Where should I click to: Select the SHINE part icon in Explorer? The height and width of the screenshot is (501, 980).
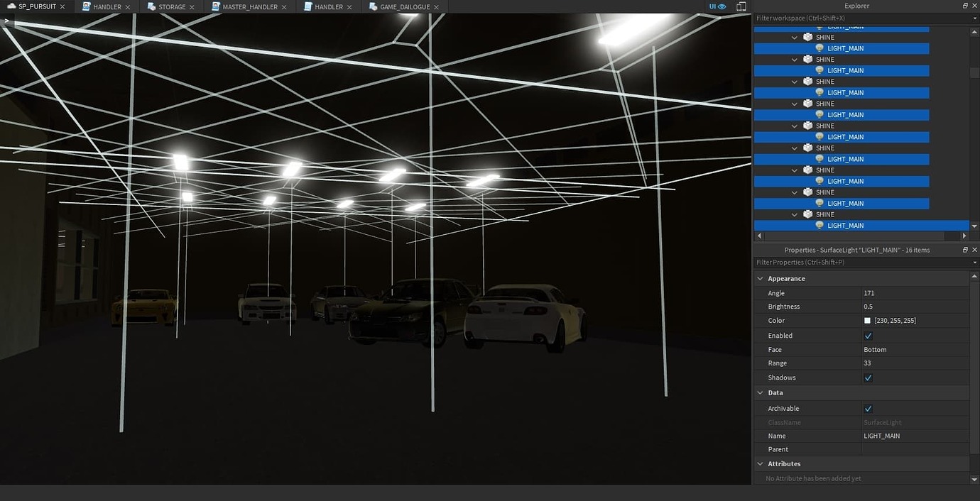(x=807, y=37)
